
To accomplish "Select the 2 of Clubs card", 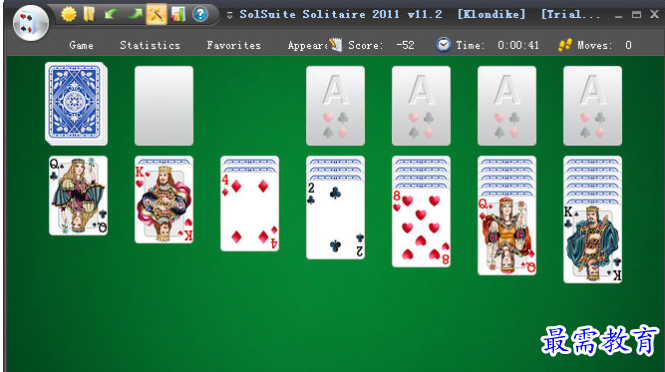I will [x=335, y=219].
